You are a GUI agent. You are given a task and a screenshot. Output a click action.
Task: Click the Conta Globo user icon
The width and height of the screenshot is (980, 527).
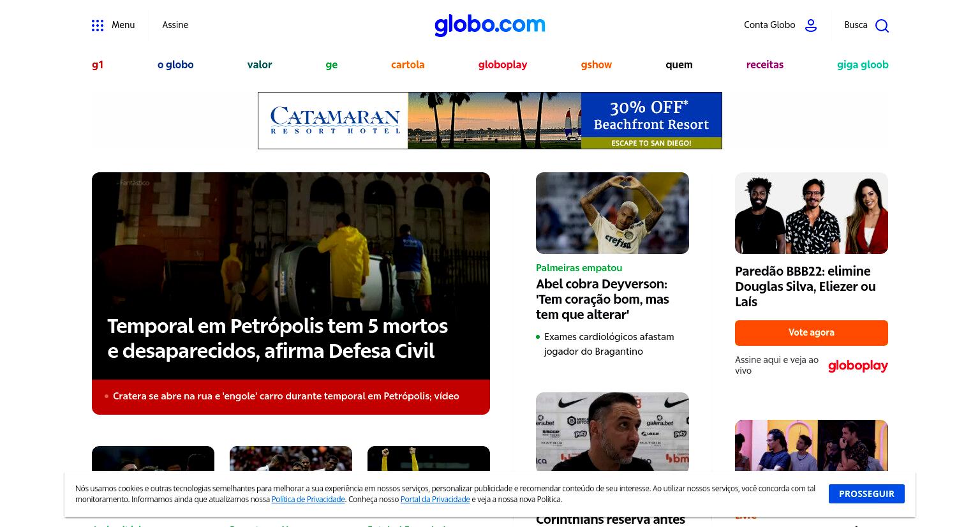coord(811,26)
